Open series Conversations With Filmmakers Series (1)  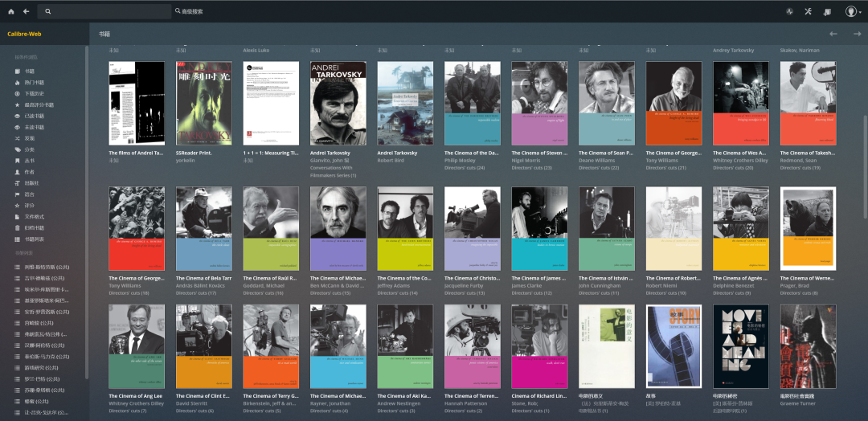pos(334,171)
